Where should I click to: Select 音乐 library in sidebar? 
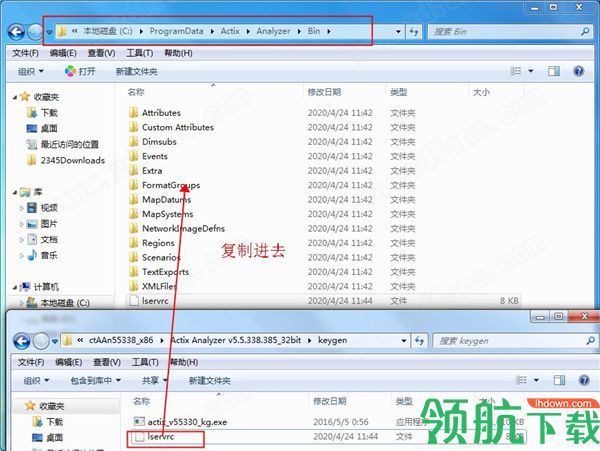point(42,256)
